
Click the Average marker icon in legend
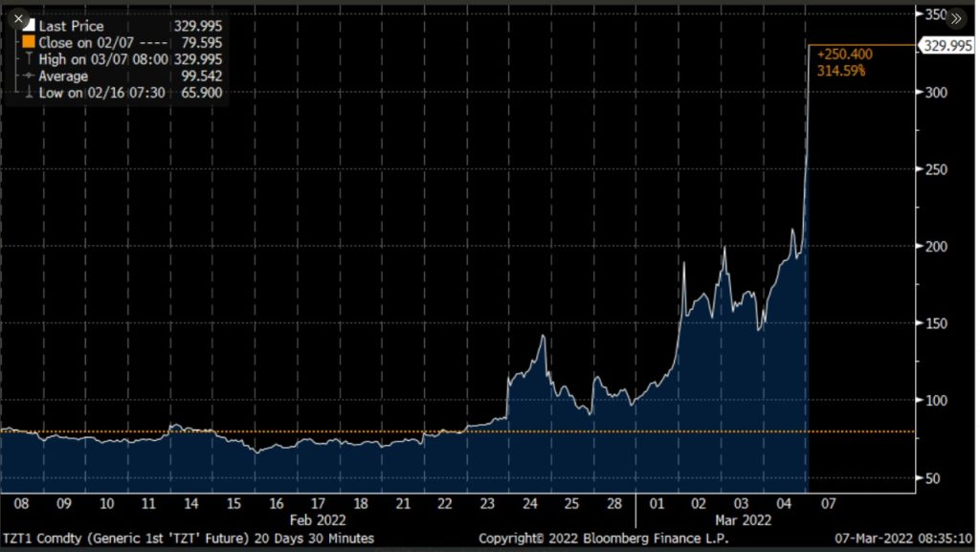tap(29, 76)
